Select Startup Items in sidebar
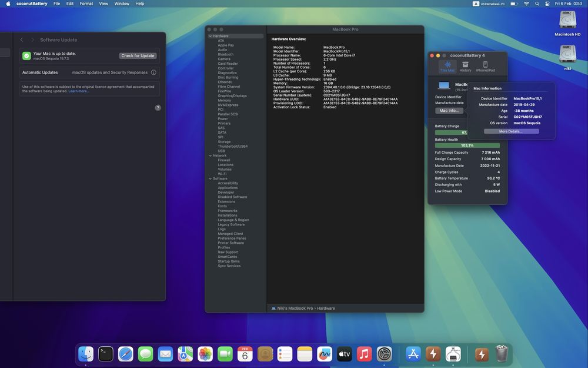Viewport: 588px width, 368px height. point(228,261)
